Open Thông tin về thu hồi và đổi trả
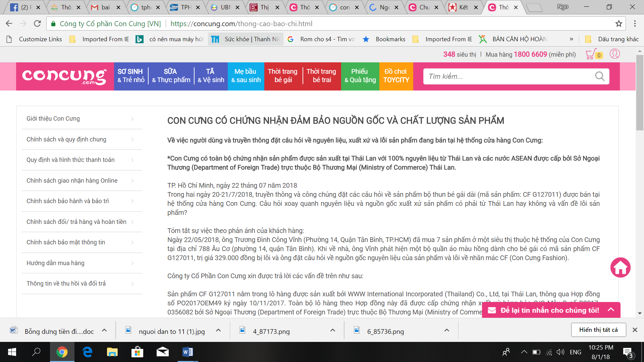 [x=82, y=284]
